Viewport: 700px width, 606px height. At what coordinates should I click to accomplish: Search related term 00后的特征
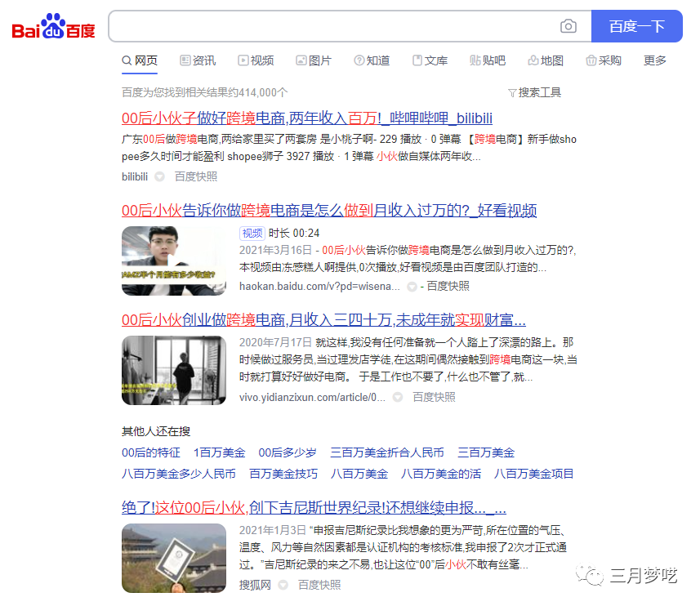pyautogui.click(x=151, y=453)
